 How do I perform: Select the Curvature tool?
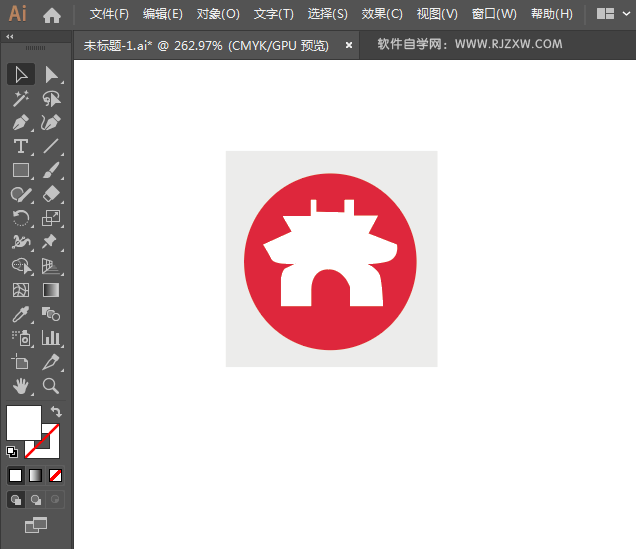[x=51, y=122]
